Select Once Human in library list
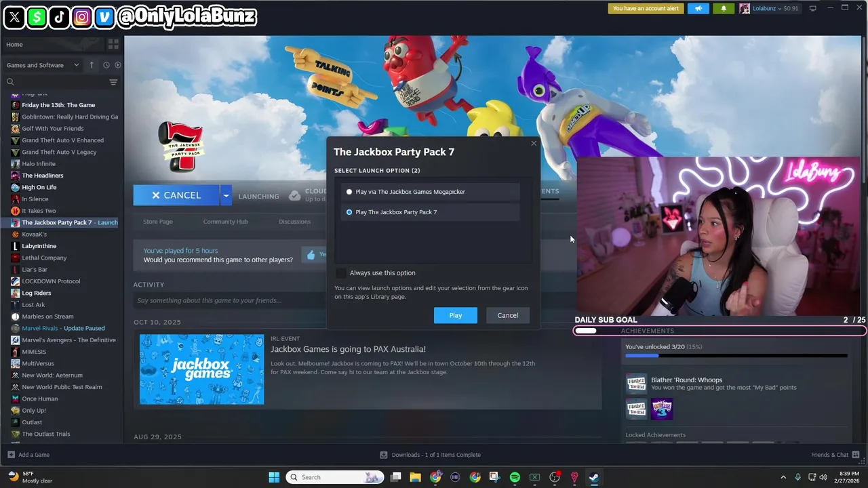868x488 pixels. click(x=40, y=399)
